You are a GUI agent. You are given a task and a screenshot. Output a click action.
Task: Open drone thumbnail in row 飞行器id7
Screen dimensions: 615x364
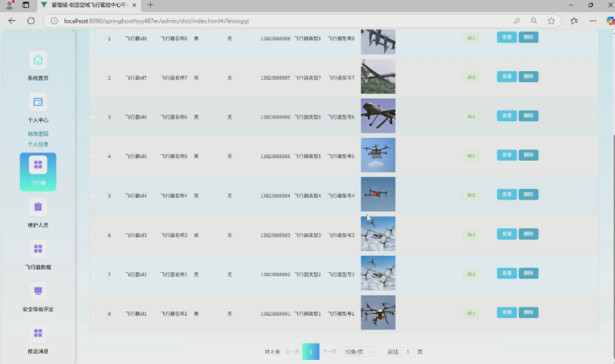coord(378,77)
